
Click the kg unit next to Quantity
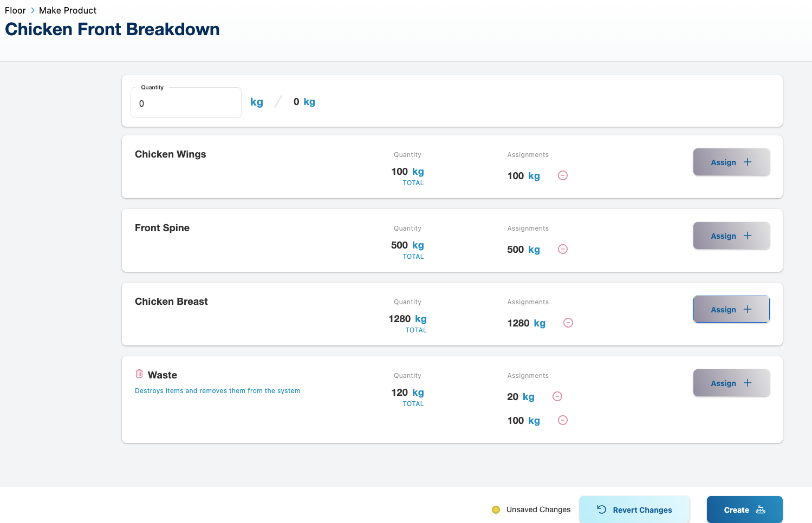257,102
